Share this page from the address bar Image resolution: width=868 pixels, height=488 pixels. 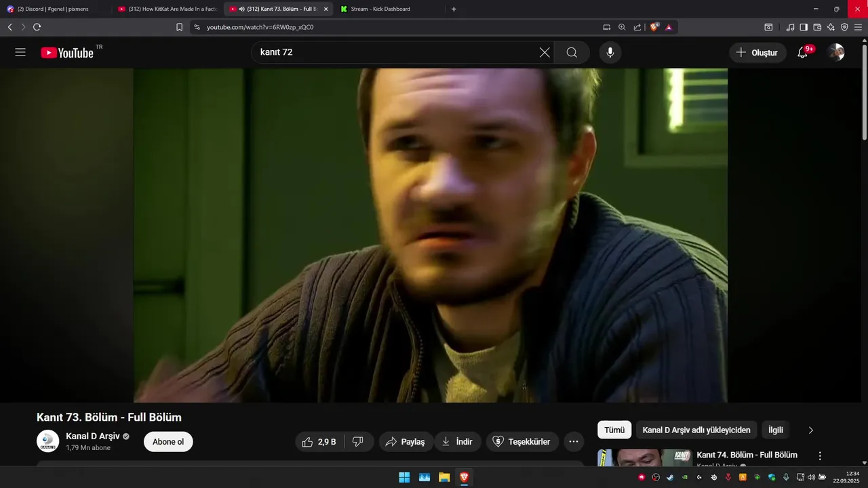[637, 27]
